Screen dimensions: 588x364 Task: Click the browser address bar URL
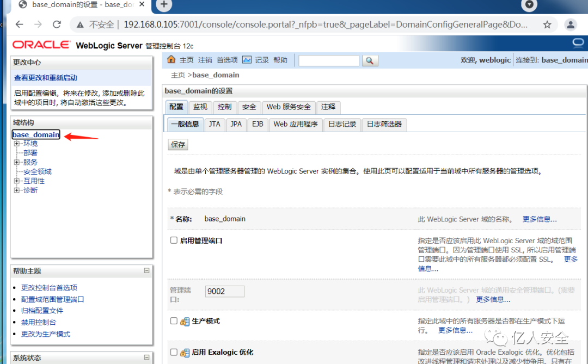coord(325,24)
